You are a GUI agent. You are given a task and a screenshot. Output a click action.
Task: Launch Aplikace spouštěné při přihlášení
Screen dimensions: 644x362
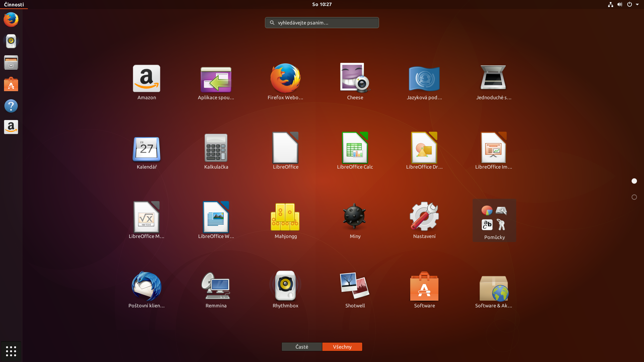click(216, 82)
